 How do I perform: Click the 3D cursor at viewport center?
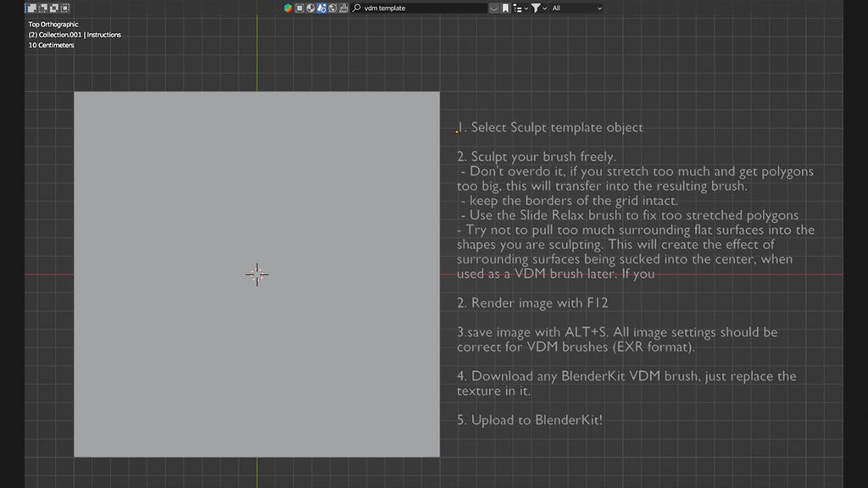click(257, 274)
